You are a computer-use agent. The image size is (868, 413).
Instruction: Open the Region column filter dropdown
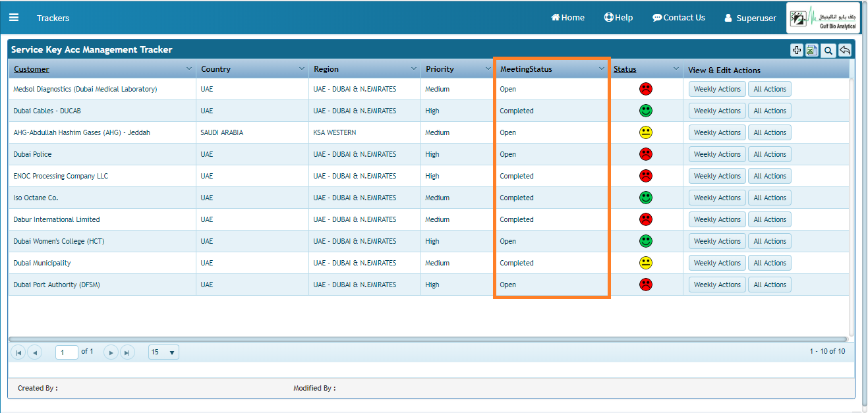[414, 69]
